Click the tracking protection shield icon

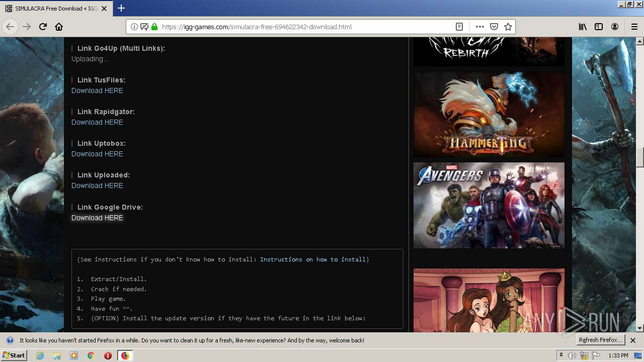(x=144, y=27)
